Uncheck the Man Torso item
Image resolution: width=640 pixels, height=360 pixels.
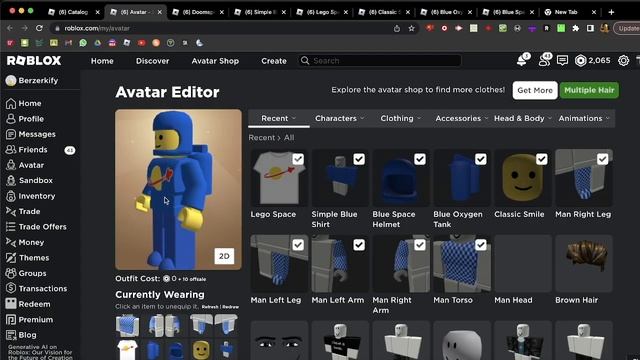click(x=480, y=245)
